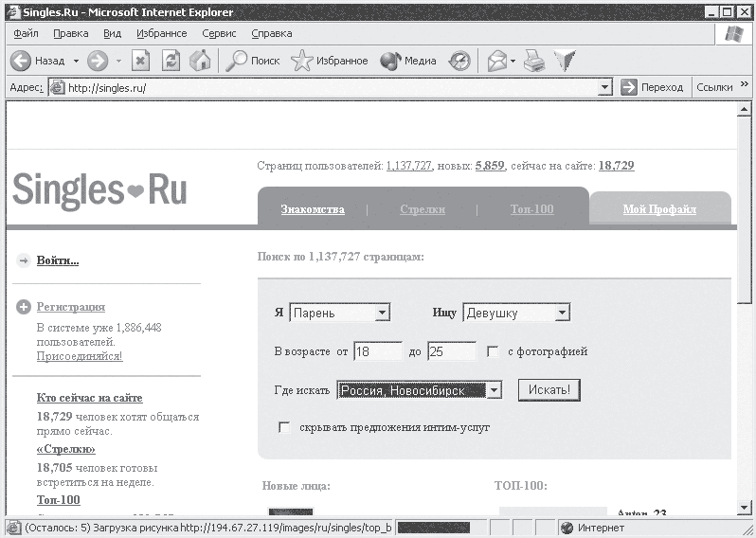Viewport: 756px width, 538px height.
Task: Open the Search (Поиск) magnifier tool
Action: click(x=236, y=61)
